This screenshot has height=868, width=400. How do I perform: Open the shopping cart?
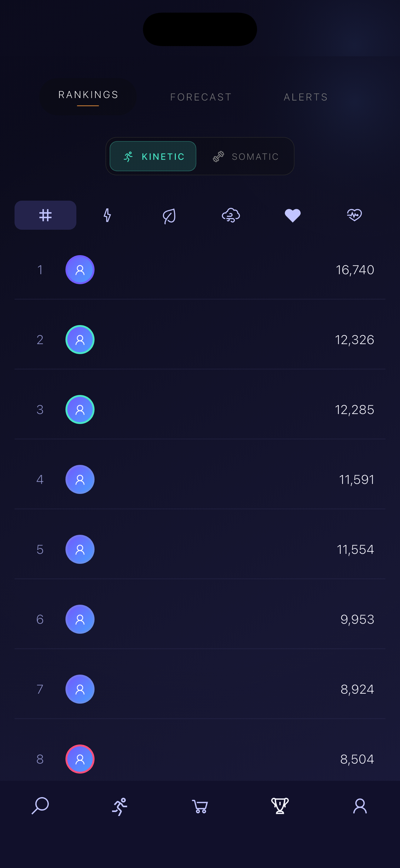200,806
